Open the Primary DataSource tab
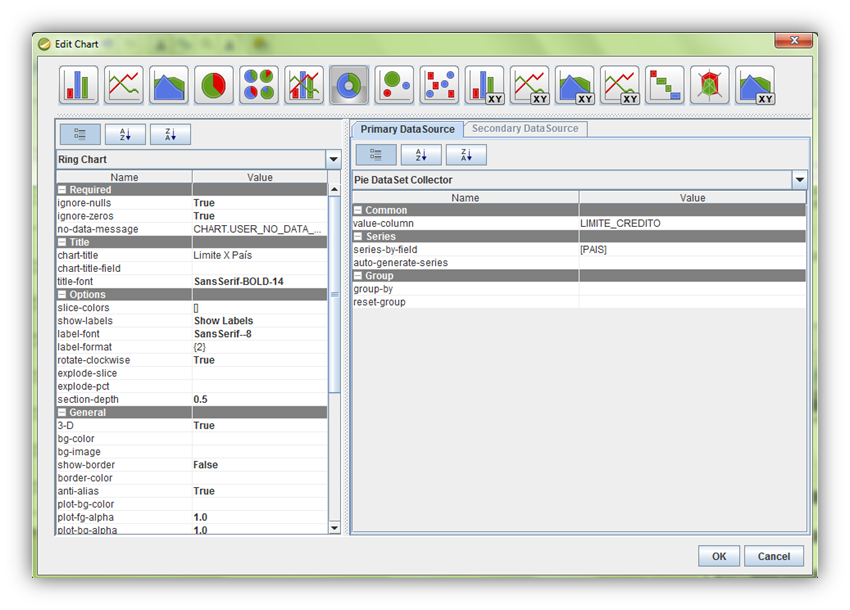The width and height of the screenshot is (850, 610). click(x=407, y=129)
